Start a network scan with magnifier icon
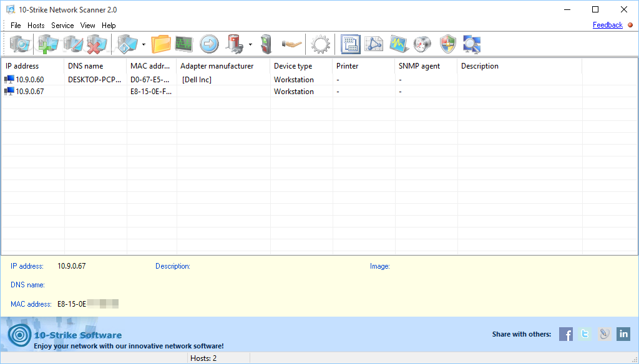Screen dimensions: 639x364 point(19,44)
